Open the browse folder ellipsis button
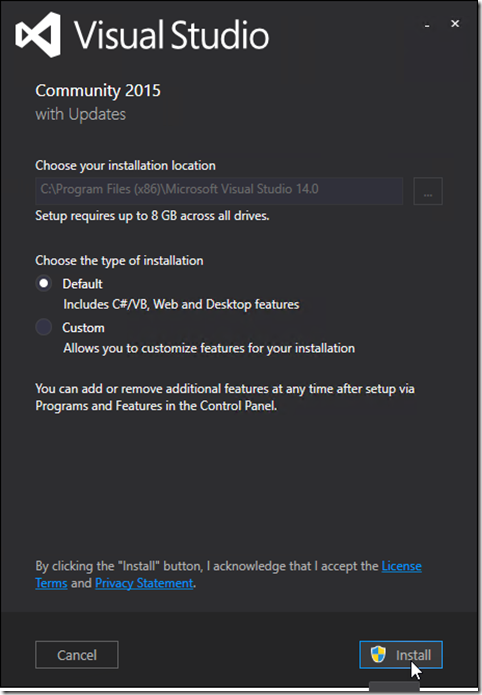Viewport: 482px width, 695px height. [x=428, y=191]
